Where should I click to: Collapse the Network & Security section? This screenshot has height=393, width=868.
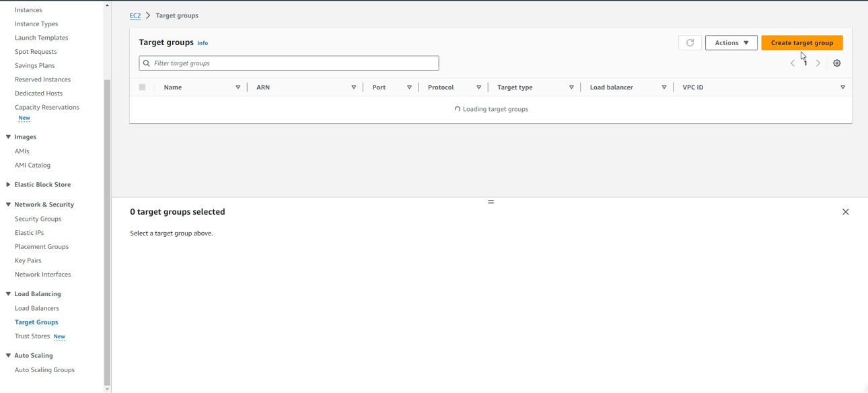(8, 205)
